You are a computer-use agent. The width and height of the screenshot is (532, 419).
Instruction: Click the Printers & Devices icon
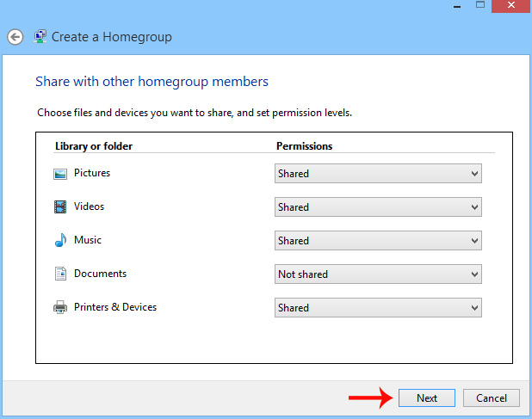pos(60,307)
